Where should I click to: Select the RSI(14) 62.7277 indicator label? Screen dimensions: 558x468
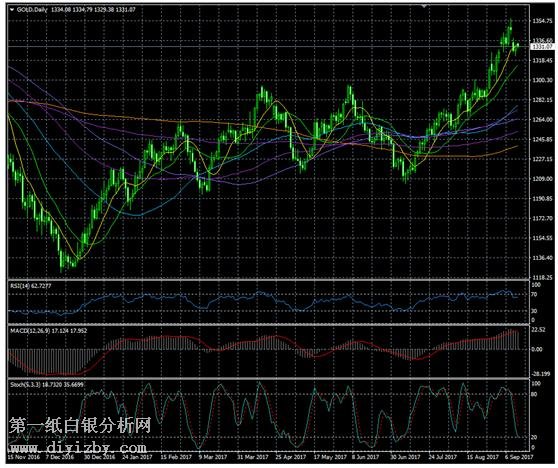point(31,285)
